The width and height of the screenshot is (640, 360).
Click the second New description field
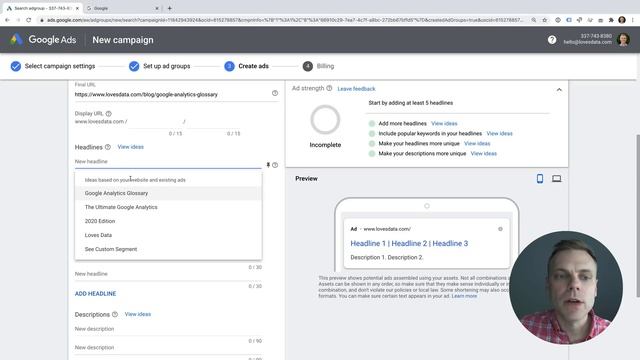(x=168, y=348)
